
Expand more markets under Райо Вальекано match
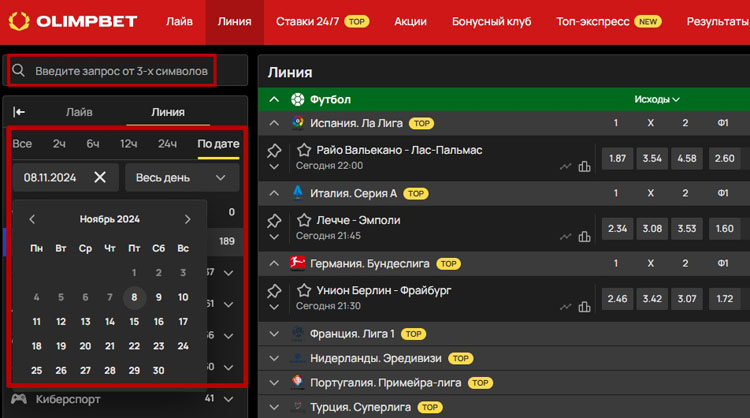274,167
